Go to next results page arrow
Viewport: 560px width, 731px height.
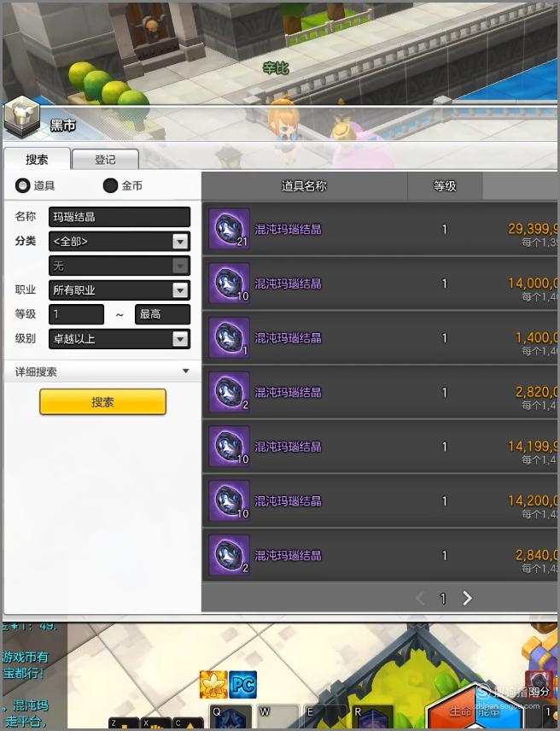pos(467,598)
